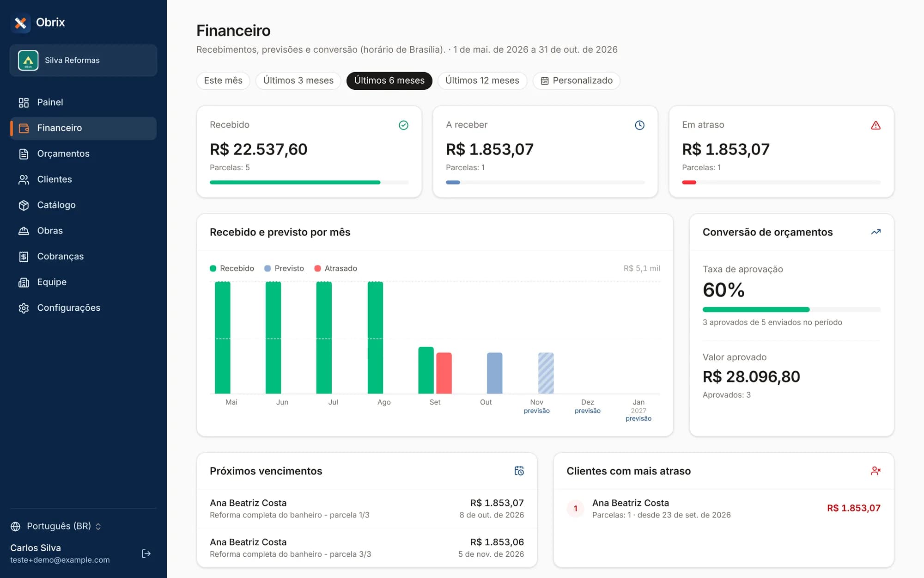Click the Cobranças receipt icon

(x=24, y=257)
